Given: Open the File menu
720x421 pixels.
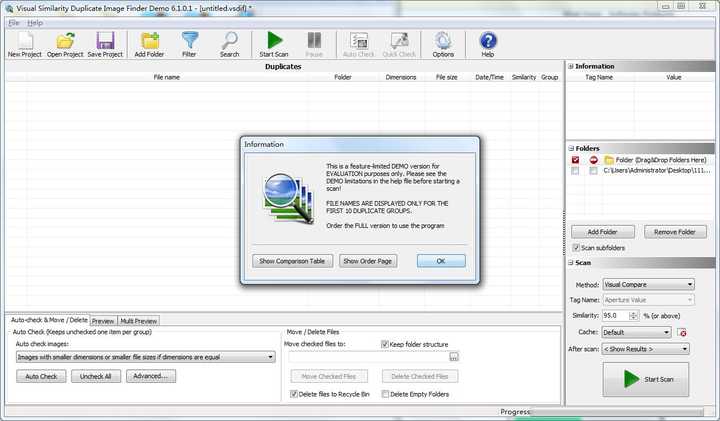Looking at the screenshot, I should [x=14, y=22].
